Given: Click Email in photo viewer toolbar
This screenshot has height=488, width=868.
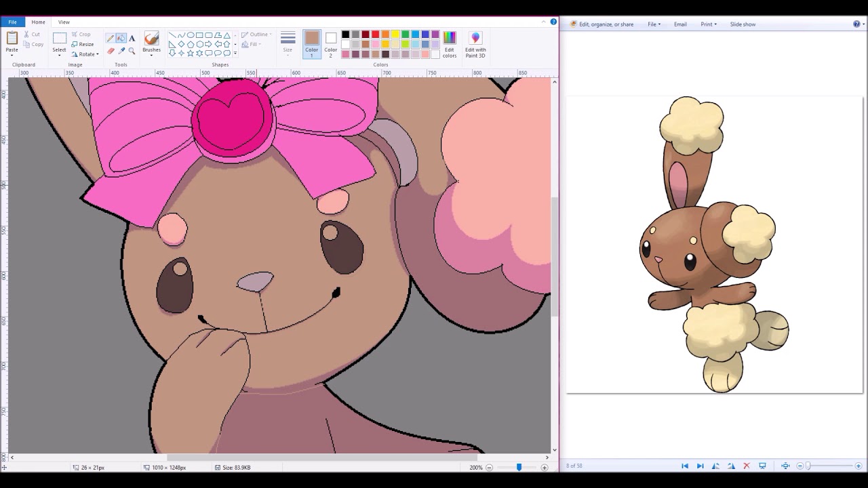Looking at the screenshot, I should [x=680, y=24].
